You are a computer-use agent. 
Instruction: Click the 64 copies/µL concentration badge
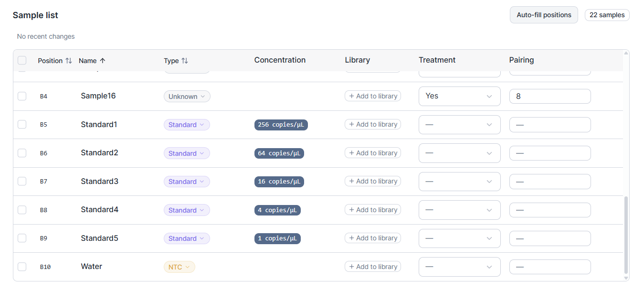tap(279, 153)
